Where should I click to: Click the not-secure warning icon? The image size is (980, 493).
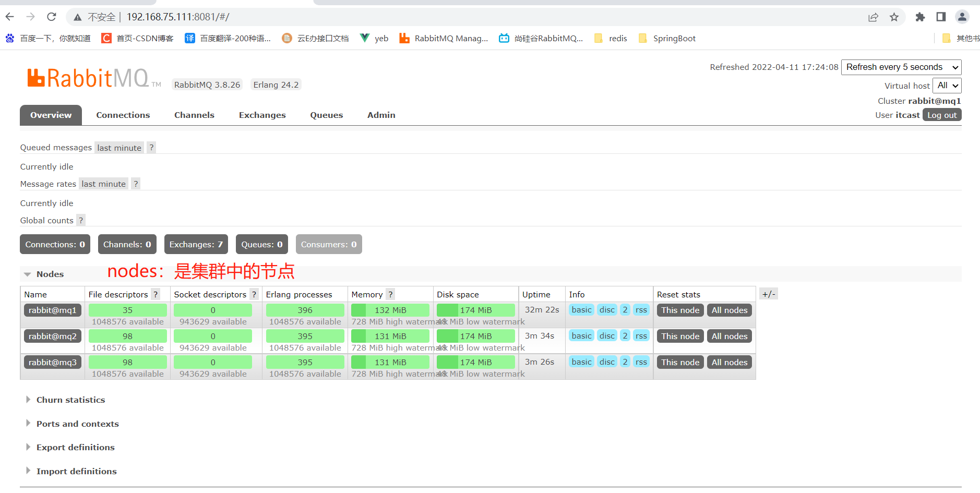[78, 17]
